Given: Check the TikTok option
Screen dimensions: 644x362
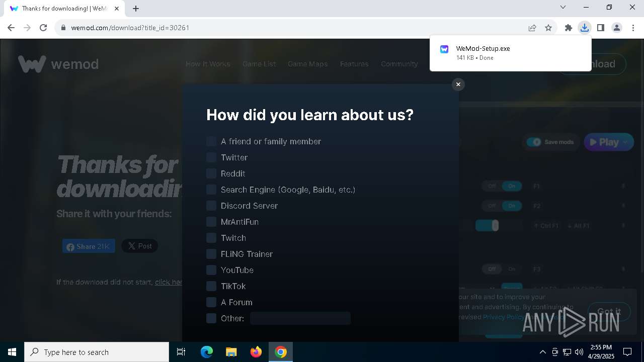Looking at the screenshot, I should tap(211, 286).
